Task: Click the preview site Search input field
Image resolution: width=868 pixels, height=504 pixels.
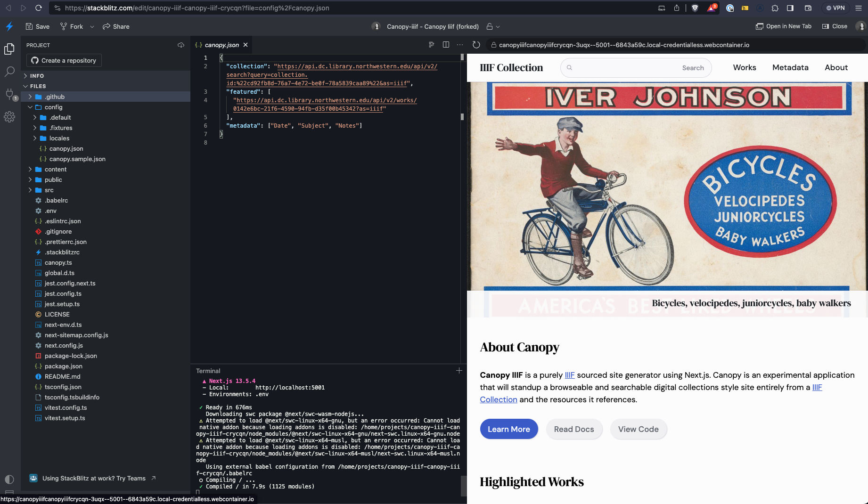Action: [x=627, y=68]
